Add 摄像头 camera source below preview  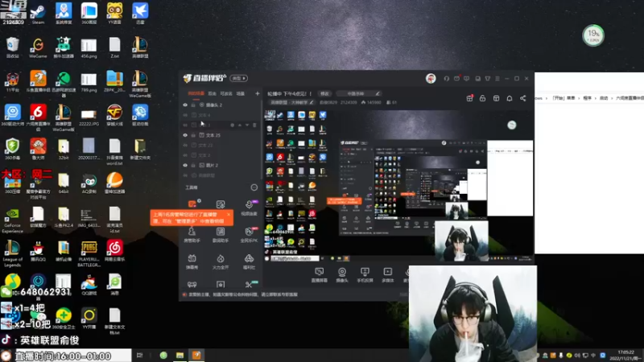341,274
